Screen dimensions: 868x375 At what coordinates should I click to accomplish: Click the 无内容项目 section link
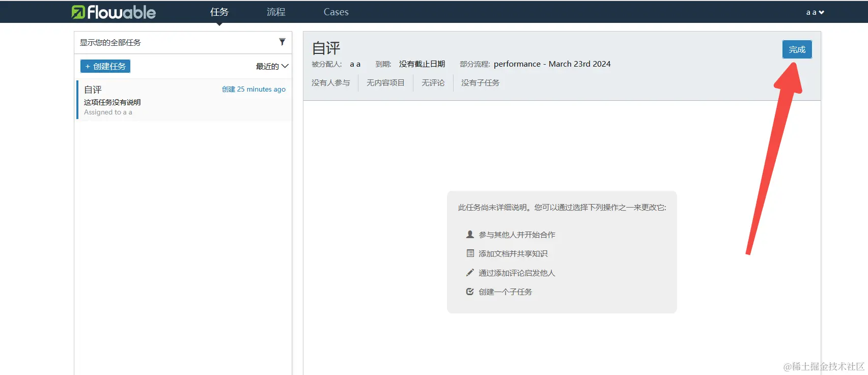click(385, 82)
